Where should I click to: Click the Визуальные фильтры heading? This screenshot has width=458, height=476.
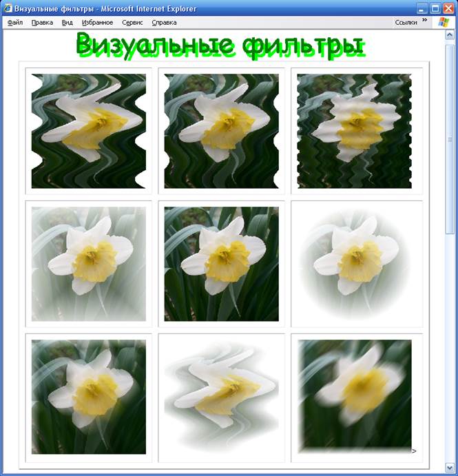click(220, 46)
